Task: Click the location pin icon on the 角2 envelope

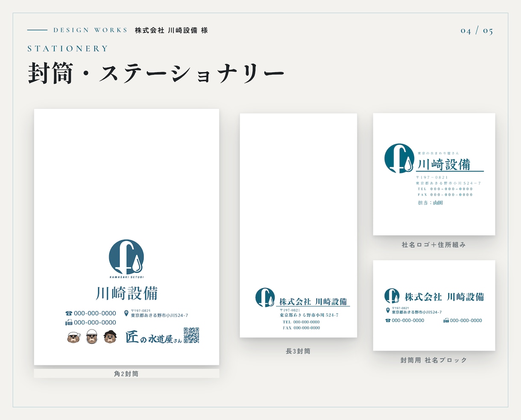Action: pyautogui.click(x=126, y=313)
